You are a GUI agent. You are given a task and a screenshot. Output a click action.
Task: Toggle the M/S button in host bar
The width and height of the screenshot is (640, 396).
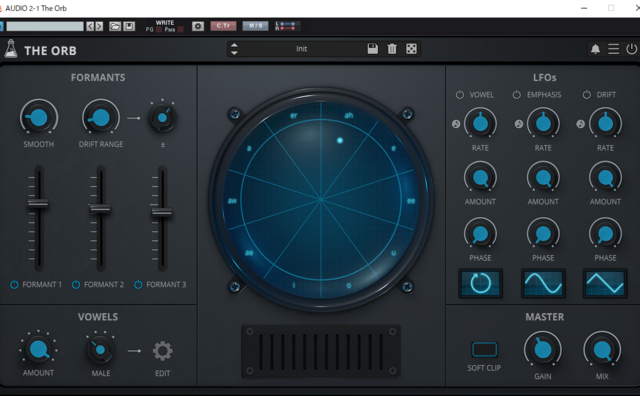coord(256,26)
